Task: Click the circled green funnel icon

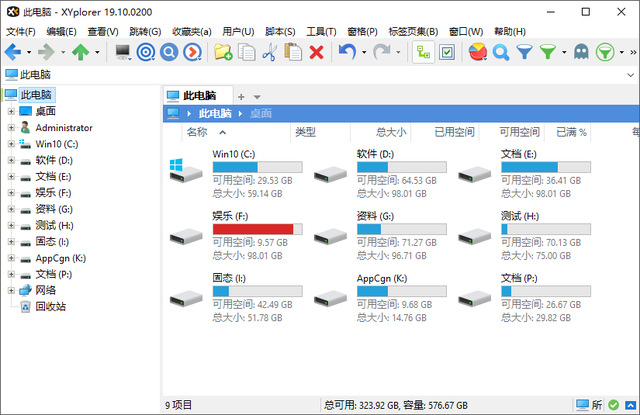Action: click(605, 52)
